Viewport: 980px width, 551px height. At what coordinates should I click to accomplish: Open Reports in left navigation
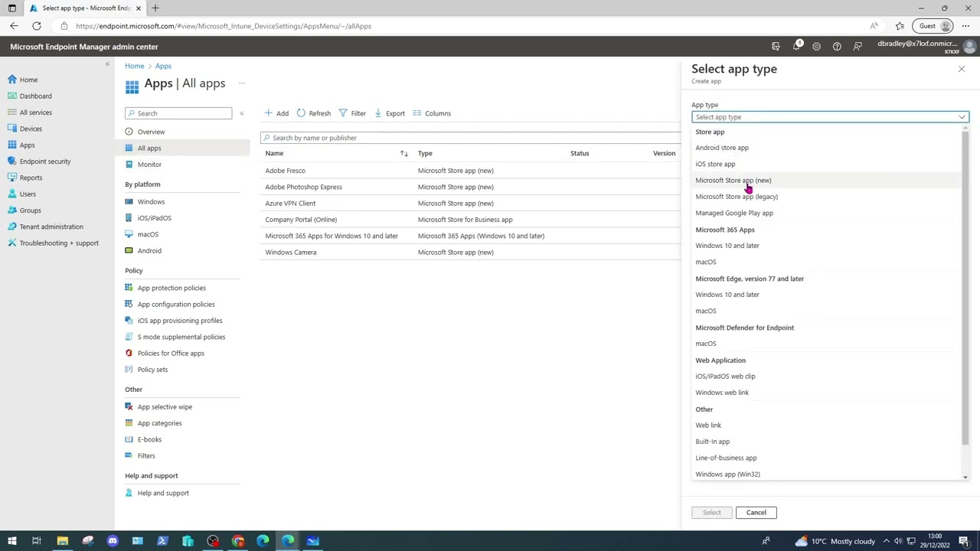click(31, 178)
